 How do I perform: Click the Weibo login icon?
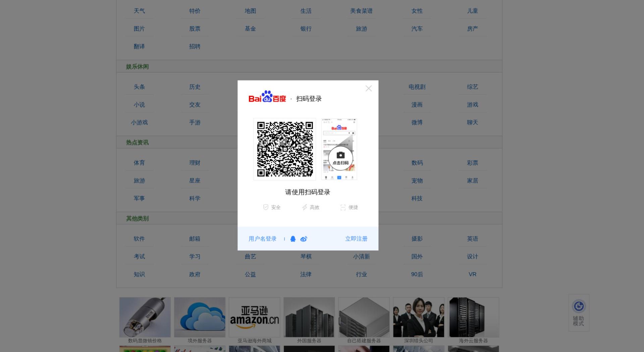pos(304,239)
